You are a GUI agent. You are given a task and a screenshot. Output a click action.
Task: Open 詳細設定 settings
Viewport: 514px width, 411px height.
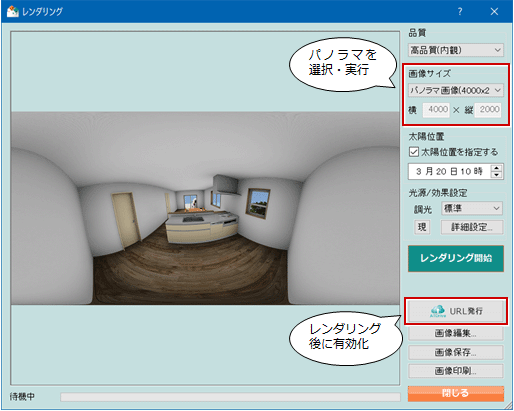coord(472,227)
